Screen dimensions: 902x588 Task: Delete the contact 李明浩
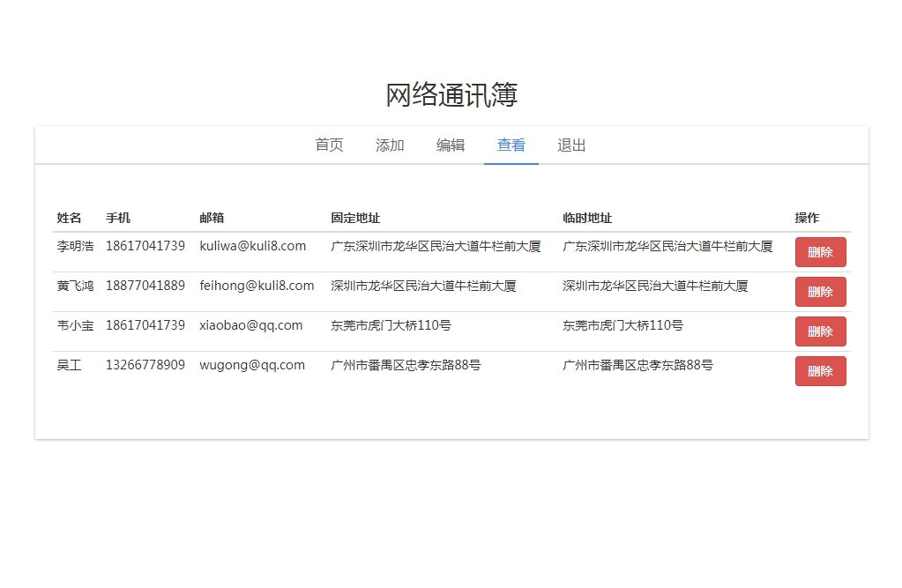820,252
